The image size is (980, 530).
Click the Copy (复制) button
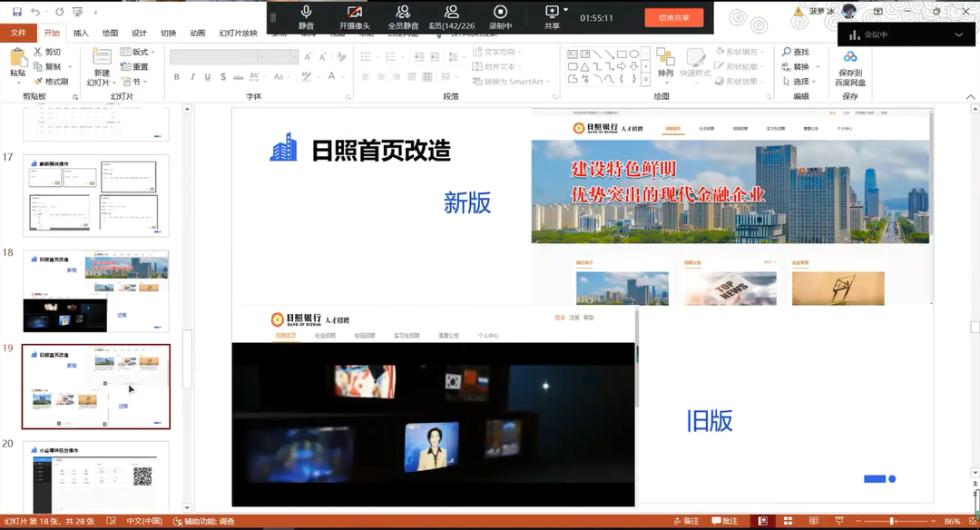pyautogui.click(x=47, y=66)
